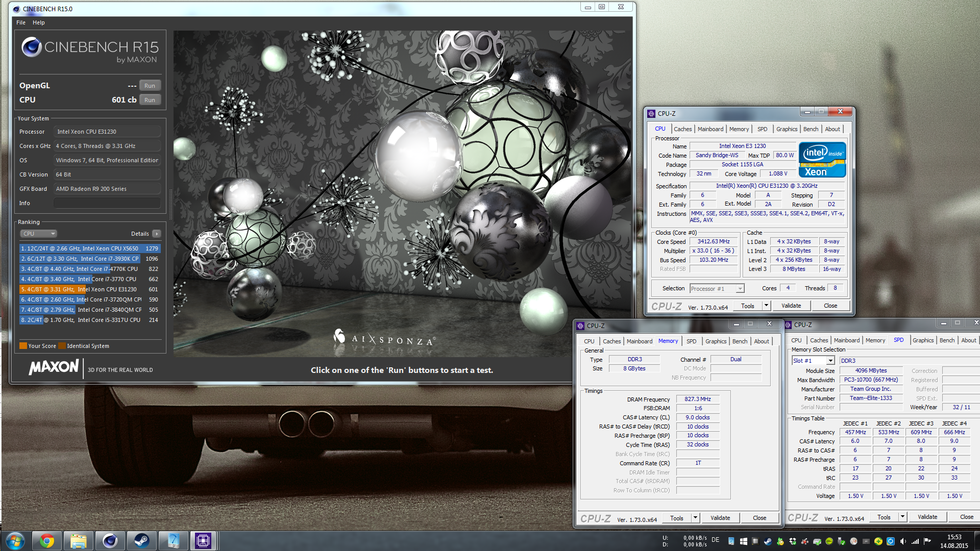Click Tools button in top CPU-Z window
This screenshot has height=551, width=980.
[x=748, y=306]
